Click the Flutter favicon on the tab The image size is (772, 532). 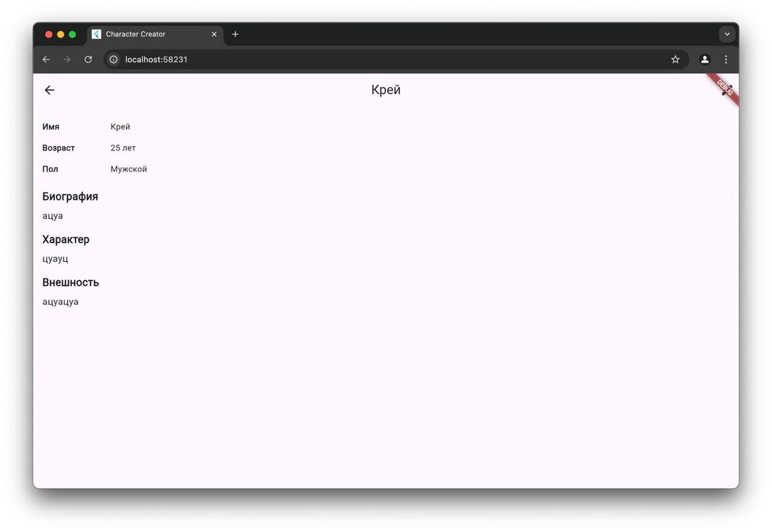[x=96, y=34]
